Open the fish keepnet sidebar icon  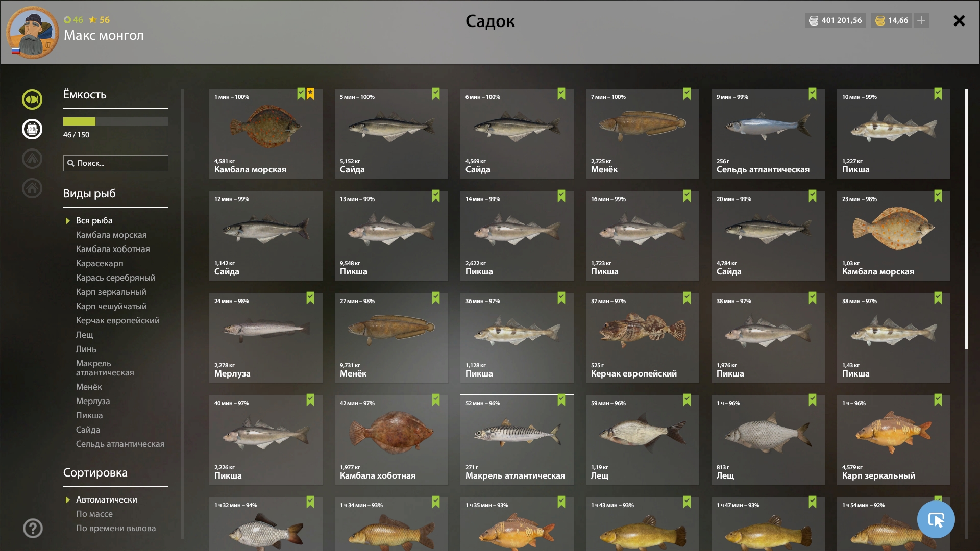click(32, 99)
